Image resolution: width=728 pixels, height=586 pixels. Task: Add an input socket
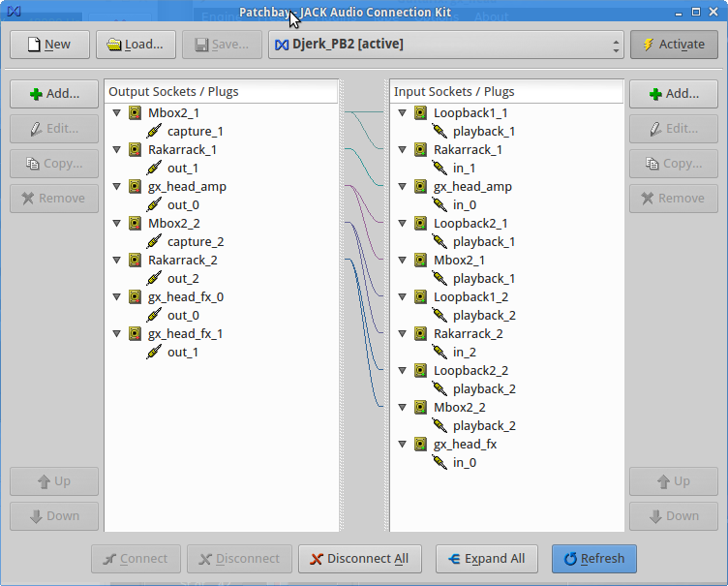coord(674,94)
